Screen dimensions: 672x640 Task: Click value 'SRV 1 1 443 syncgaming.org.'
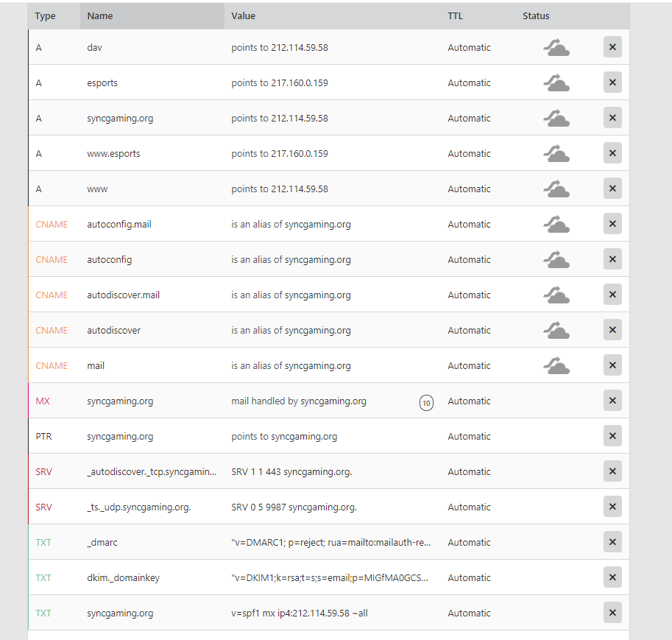pyautogui.click(x=291, y=472)
